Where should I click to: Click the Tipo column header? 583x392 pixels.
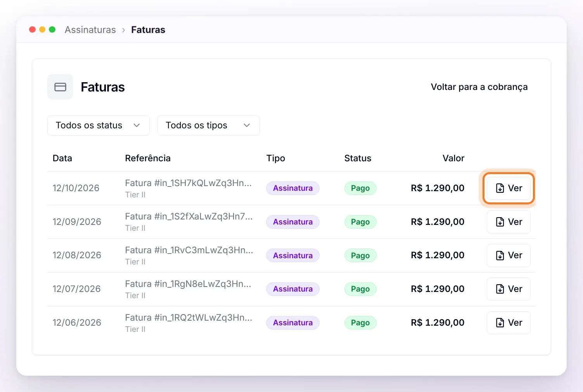[276, 158]
